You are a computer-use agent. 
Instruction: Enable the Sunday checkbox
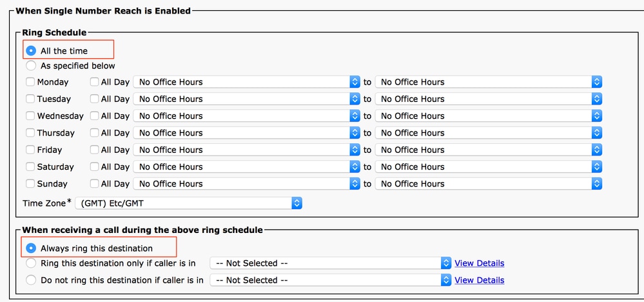point(30,184)
